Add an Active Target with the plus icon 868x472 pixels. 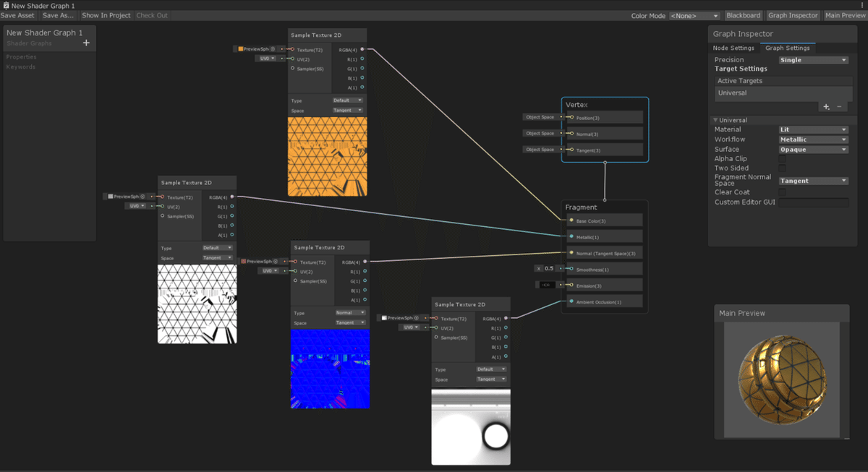tap(826, 107)
